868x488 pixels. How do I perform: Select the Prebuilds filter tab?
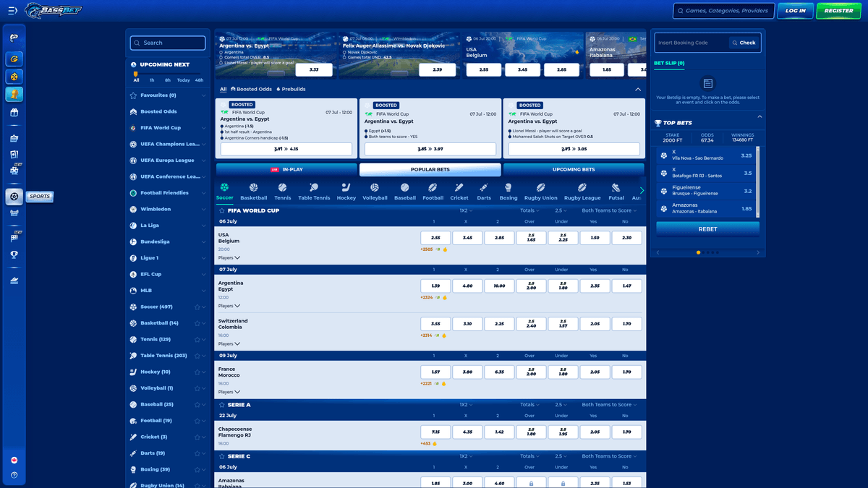click(291, 89)
